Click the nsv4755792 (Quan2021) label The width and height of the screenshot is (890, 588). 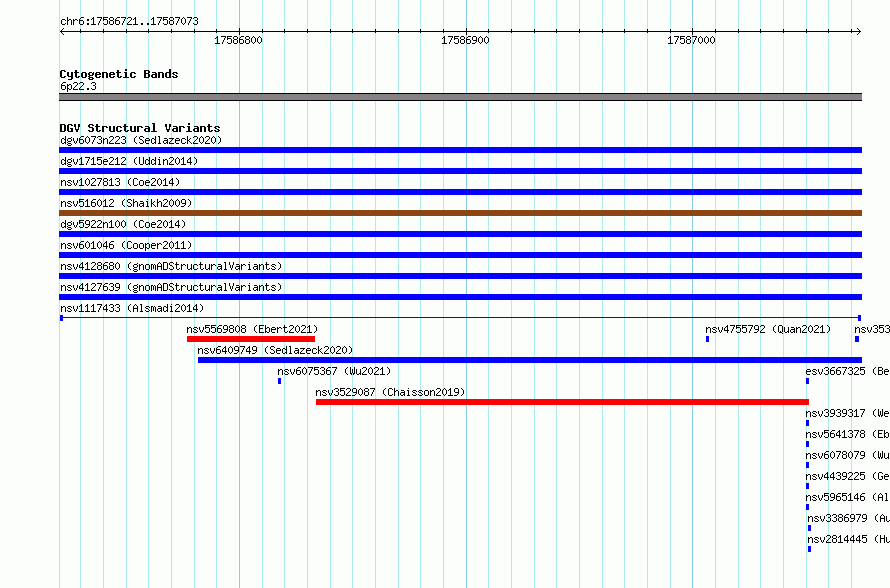click(x=768, y=329)
